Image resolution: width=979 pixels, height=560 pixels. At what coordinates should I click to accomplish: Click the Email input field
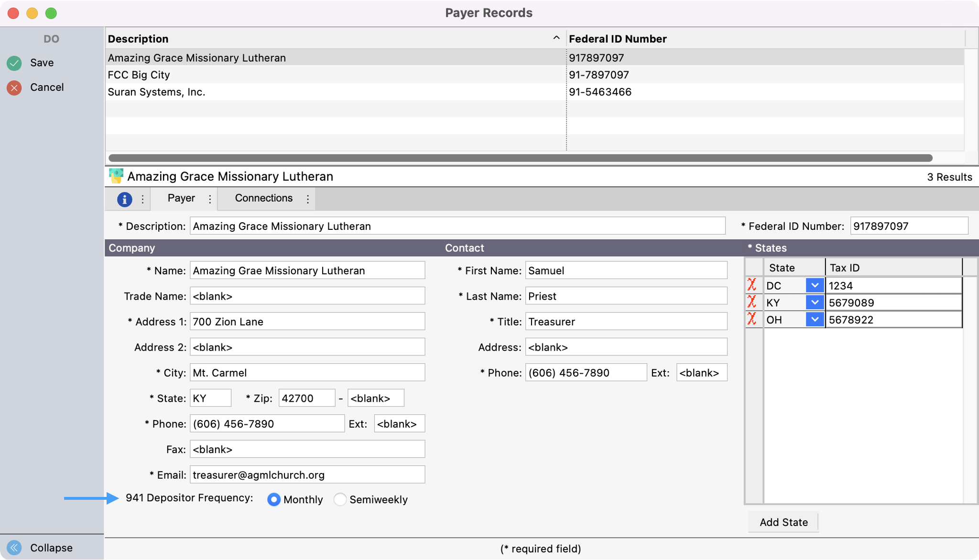click(x=307, y=474)
